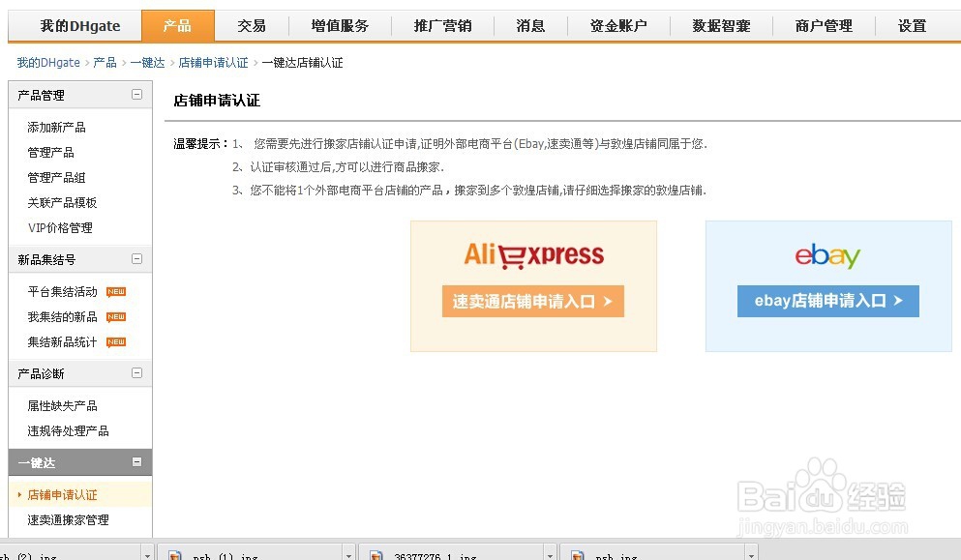The width and height of the screenshot is (961, 560).
Task: Open the 数据智囊 tab
Action: click(x=721, y=26)
